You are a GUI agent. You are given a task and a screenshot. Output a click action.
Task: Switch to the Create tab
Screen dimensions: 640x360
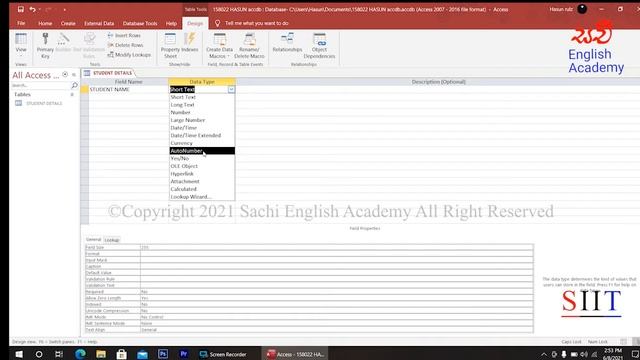(x=68, y=23)
